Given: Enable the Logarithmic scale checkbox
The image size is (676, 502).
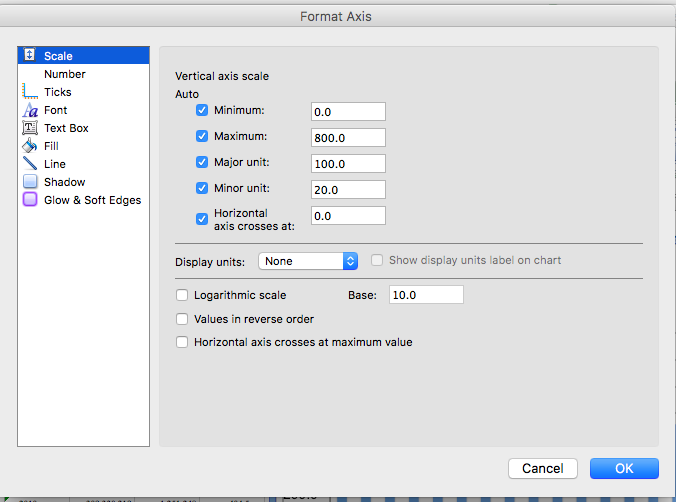Looking at the screenshot, I should point(182,295).
